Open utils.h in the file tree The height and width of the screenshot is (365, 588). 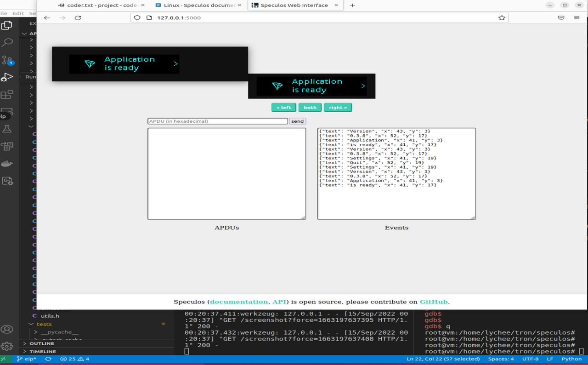coord(50,316)
